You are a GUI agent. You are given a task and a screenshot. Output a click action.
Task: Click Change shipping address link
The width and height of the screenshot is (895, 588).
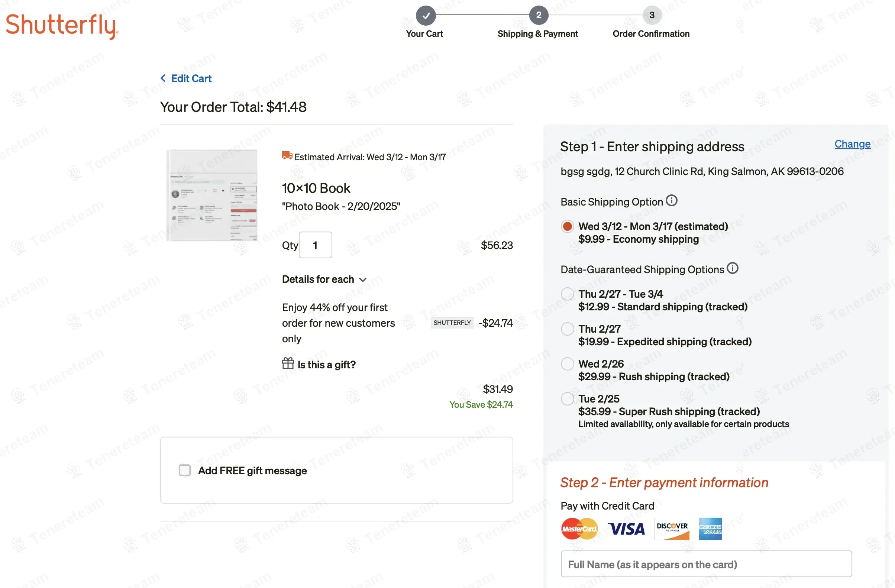[852, 144]
